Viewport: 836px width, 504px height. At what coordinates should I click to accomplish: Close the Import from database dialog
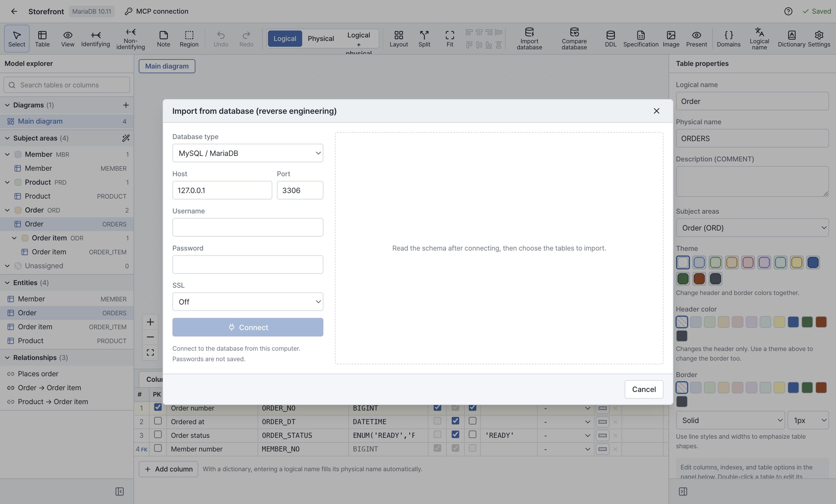coord(657,111)
